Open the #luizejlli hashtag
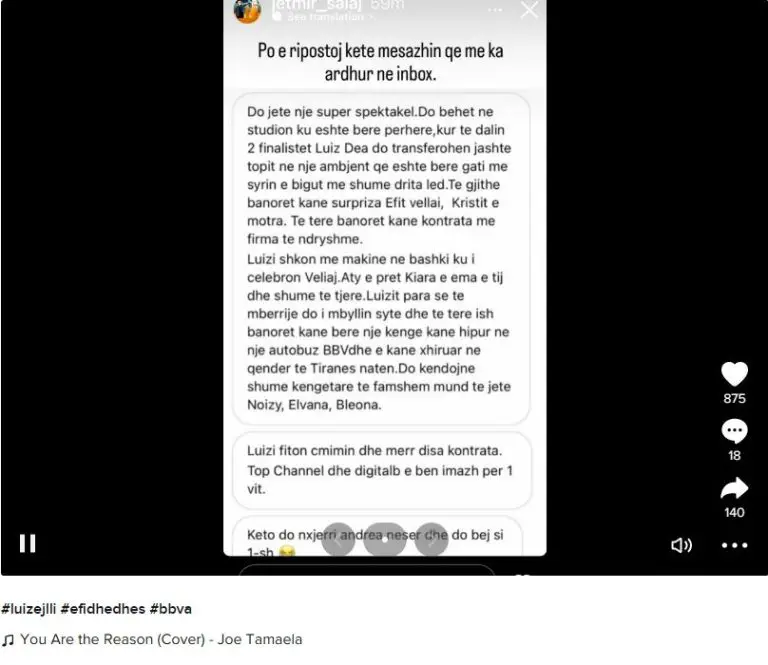This screenshot has width=768, height=665. point(29,609)
